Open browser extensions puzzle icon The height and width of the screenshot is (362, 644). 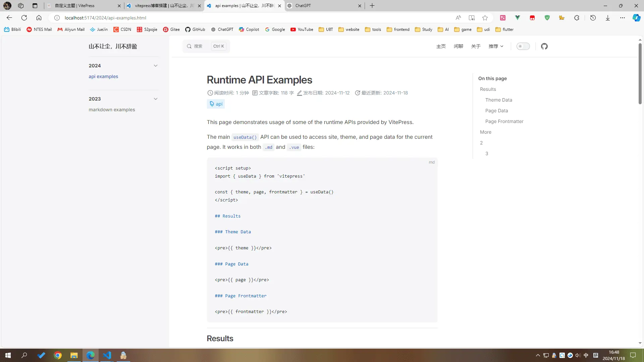coord(577,18)
